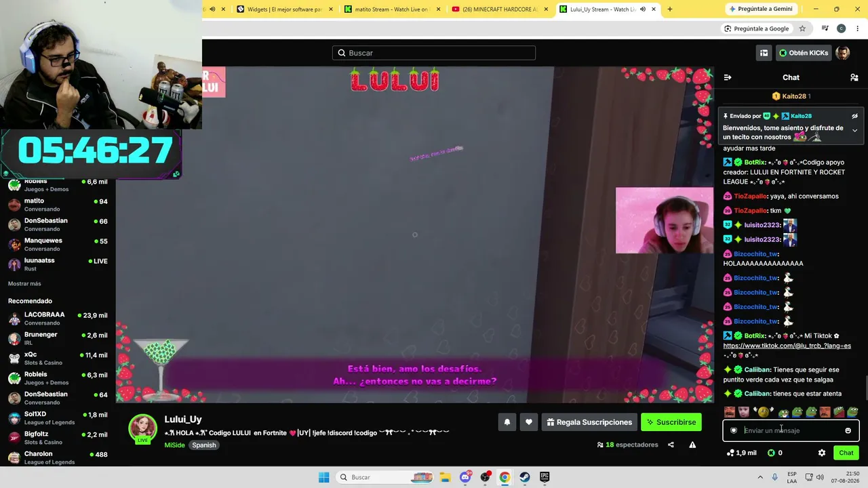This screenshot has width=868, height=488.
Task: Switch to MINECRAFT HARDCORE YouTube tab
Action: 499,9
